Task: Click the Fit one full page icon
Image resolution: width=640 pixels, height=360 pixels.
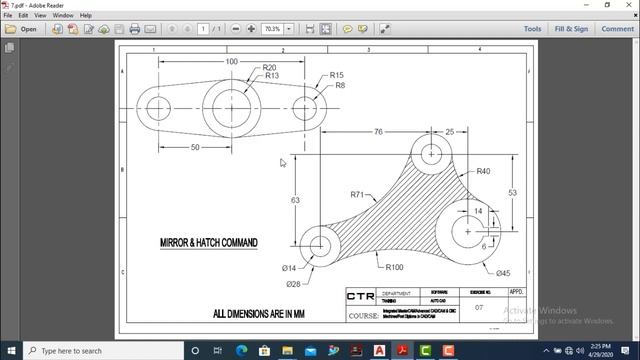Action: (325, 29)
